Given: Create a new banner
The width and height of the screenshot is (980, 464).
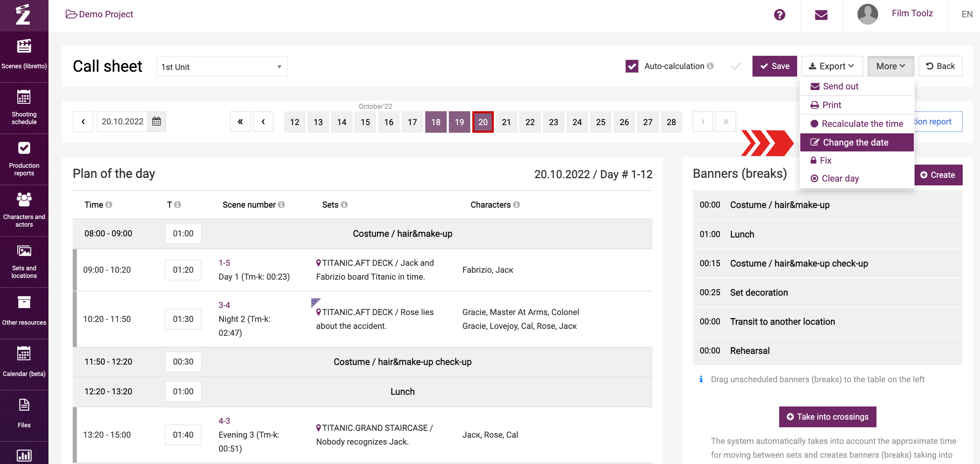Looking at the screenshot, I should 938,175.
